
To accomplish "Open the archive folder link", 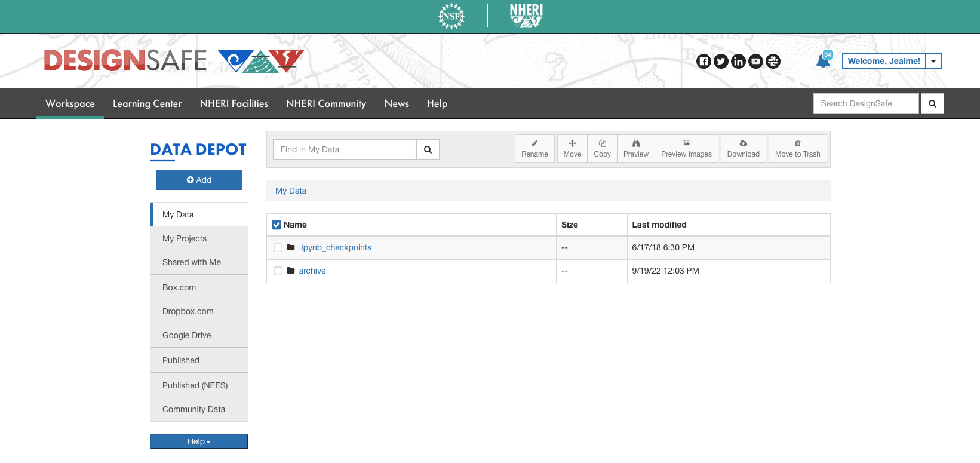I will [x=312, y=271].
